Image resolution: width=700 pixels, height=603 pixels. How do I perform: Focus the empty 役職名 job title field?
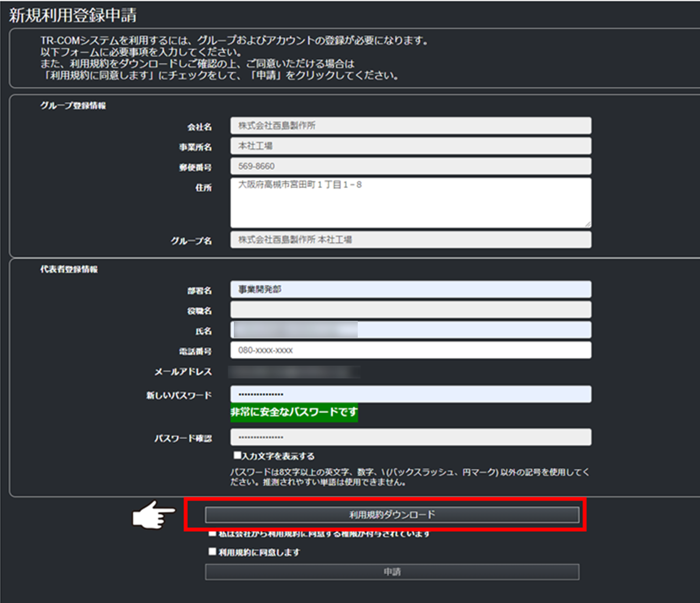click(410, 309)
